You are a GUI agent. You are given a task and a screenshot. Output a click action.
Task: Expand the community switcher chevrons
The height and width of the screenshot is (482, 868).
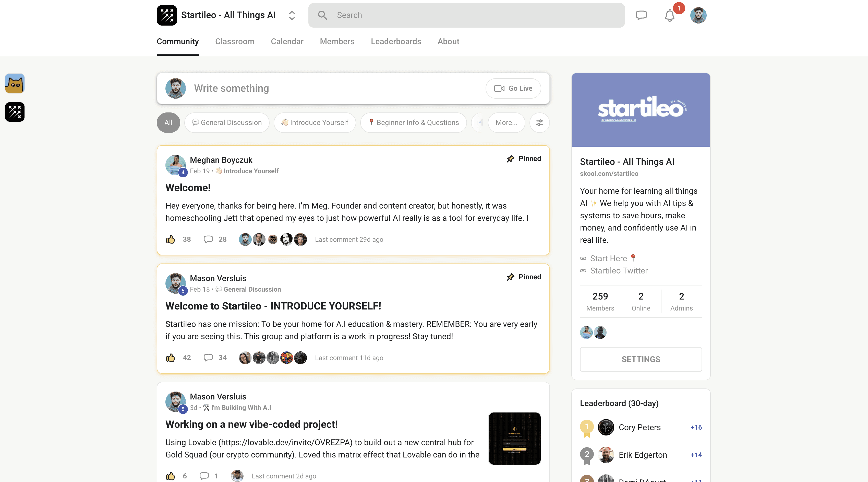[x=292, y=15]
